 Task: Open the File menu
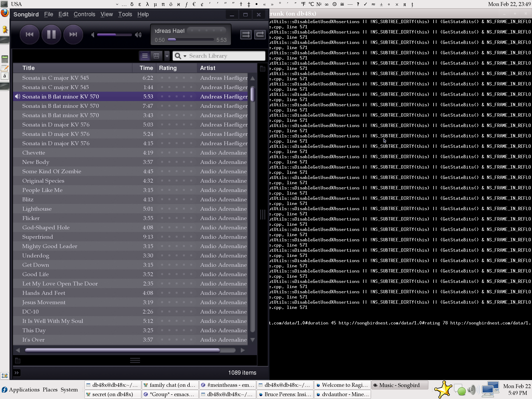pos(49,14)
